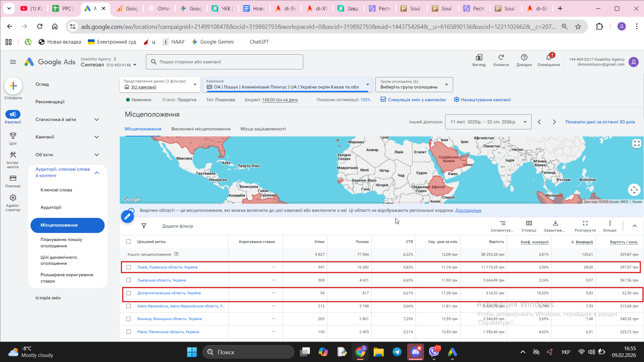Open ad groups (Групи оголошень) dropdown

click(x=414, y=84)
